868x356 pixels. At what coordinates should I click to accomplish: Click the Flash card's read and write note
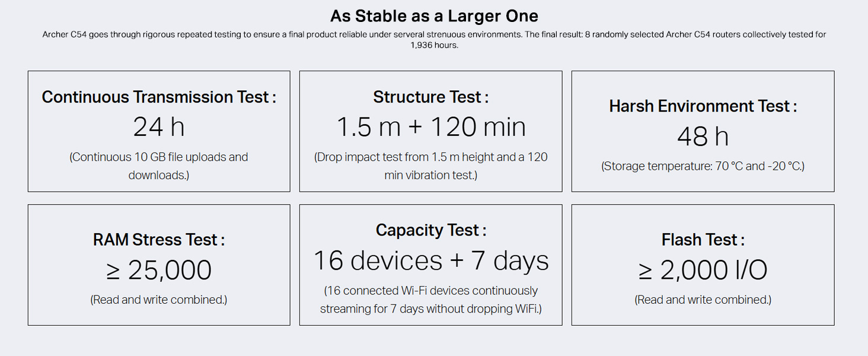point(703,300)
